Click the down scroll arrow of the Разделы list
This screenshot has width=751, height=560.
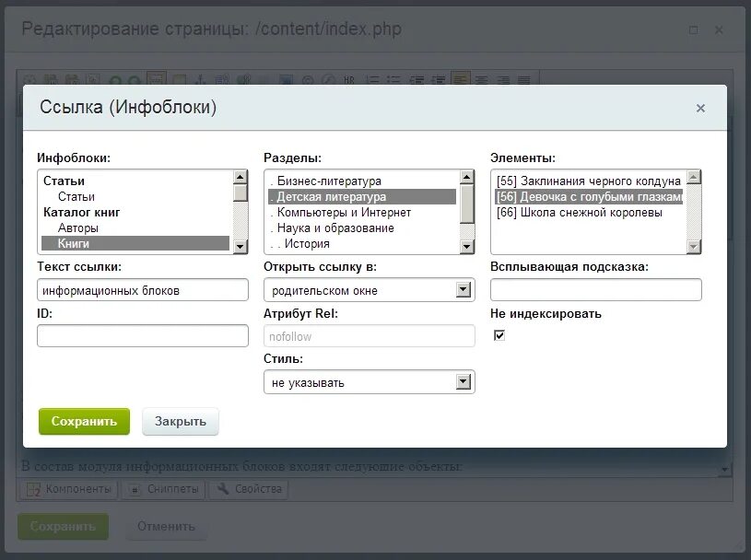467,247
